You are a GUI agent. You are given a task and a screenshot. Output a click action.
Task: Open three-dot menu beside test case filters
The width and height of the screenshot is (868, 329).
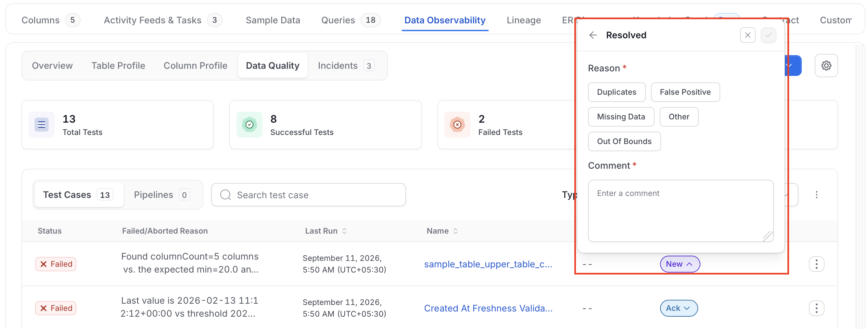816,195
